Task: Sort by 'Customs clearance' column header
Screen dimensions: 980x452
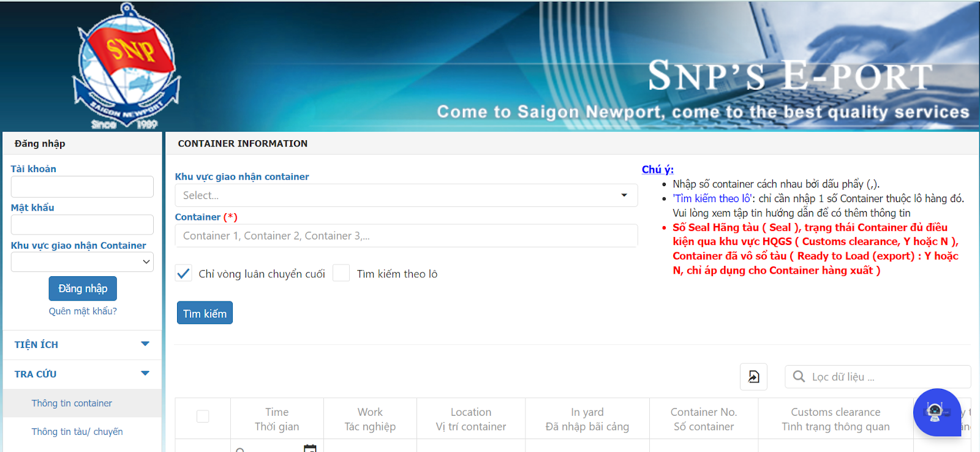Action: coord(835,419)
